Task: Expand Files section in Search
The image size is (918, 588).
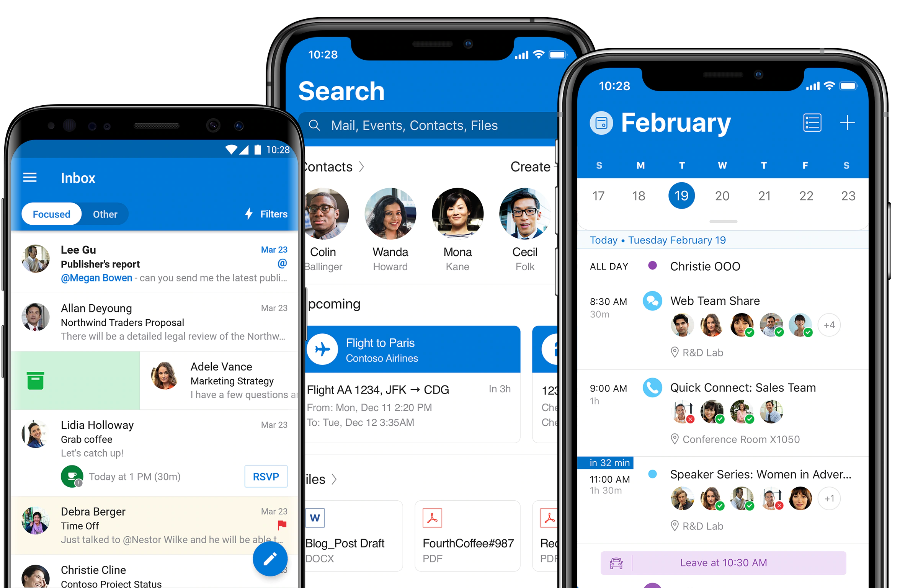Action: click(x=322, y=483)
